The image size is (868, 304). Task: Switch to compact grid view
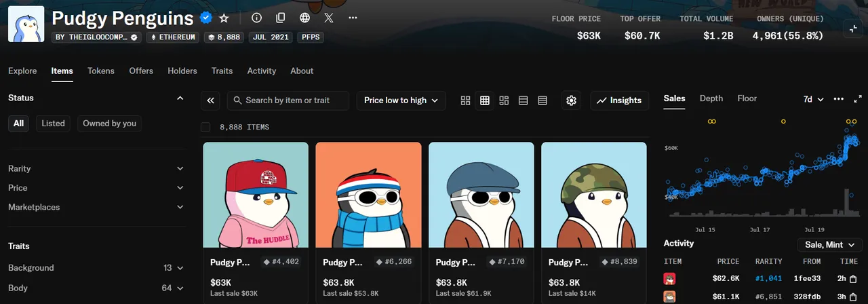click(484, 100)
